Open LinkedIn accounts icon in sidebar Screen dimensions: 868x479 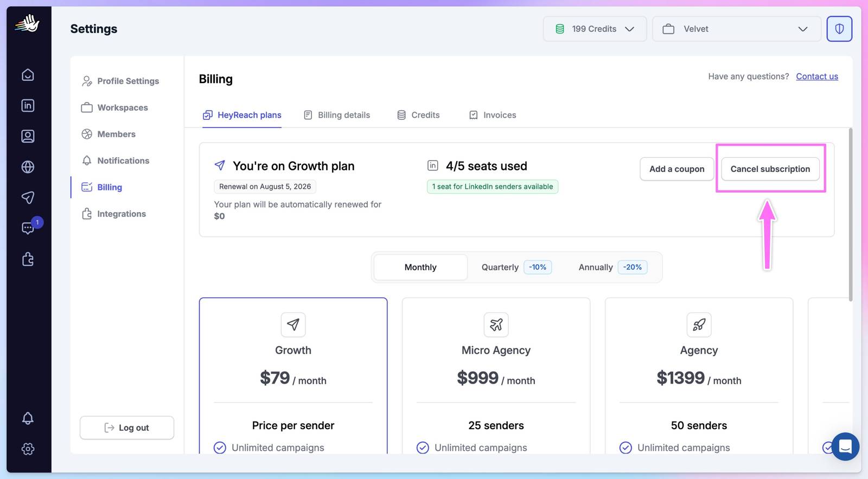coord(28,105)
